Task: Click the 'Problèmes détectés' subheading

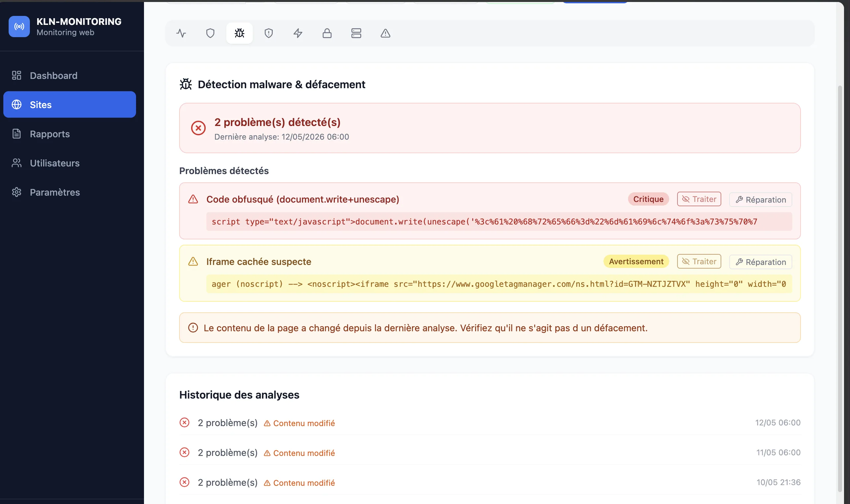Action: coord(224,171)
